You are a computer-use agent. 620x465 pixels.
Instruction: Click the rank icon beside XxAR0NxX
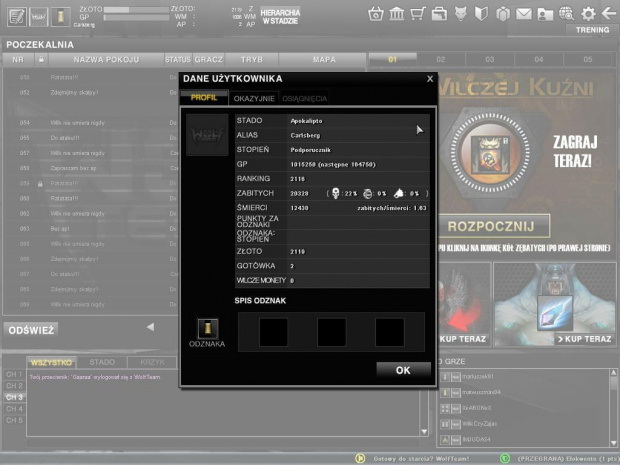(x=445, y=408)
